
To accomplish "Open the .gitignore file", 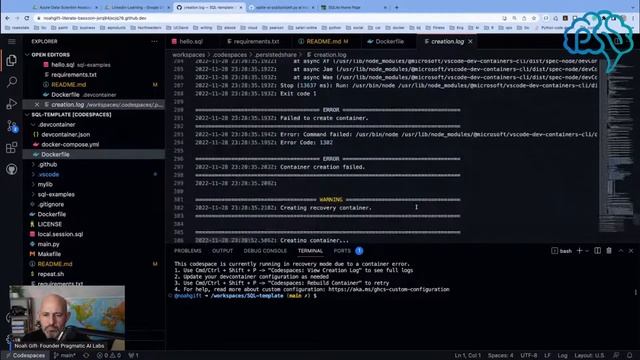I will pos(51,204).
